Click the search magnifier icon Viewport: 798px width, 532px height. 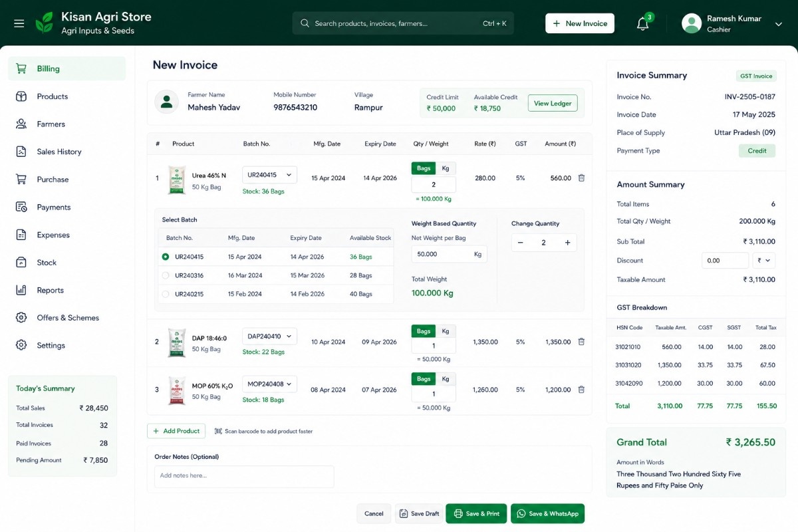(305, 23)
